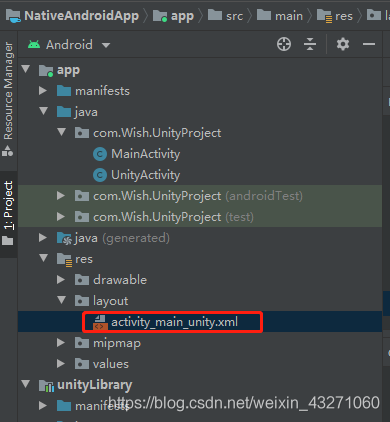The image size is (390, 422).
Task: Collapse the com.Wish.UnityProject main package arrow
Action: [62, 132]
